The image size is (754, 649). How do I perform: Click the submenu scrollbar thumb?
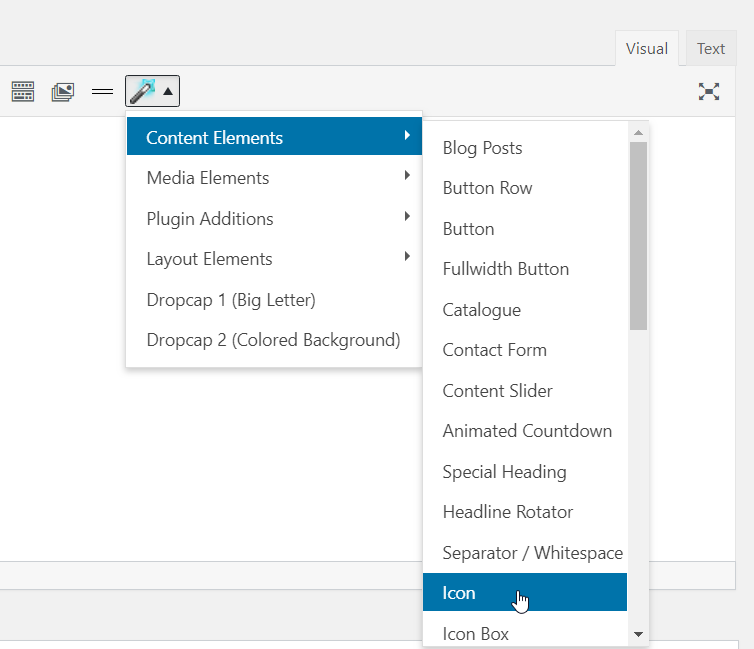click(x=638, y=236)
